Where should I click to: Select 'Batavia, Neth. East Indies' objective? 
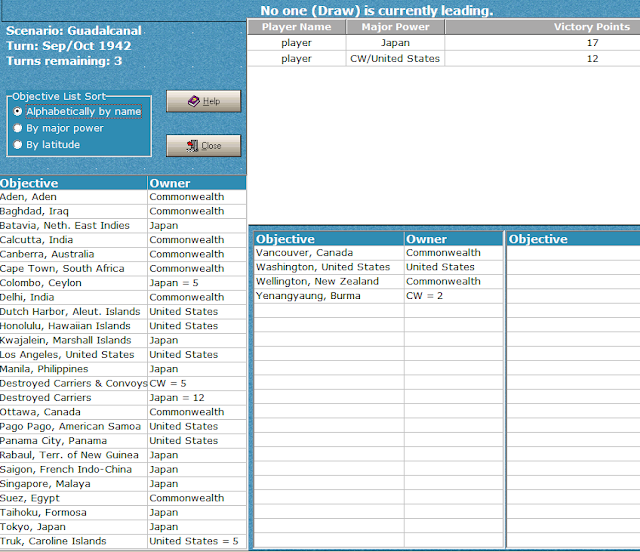(x=123, y=225)
